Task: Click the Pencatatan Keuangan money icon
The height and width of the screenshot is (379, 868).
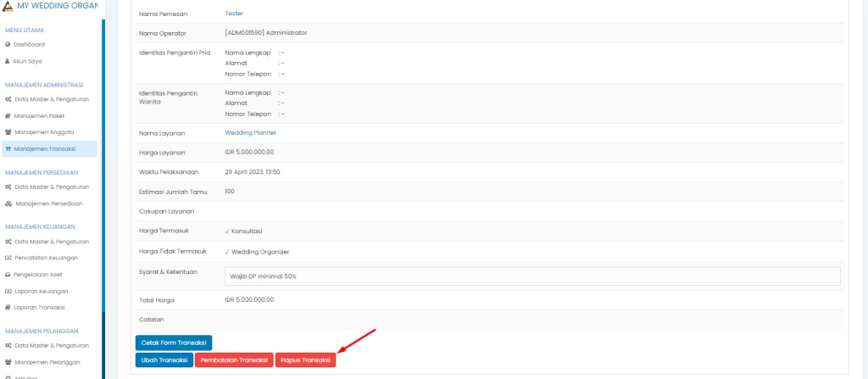Action: [8, 258]
